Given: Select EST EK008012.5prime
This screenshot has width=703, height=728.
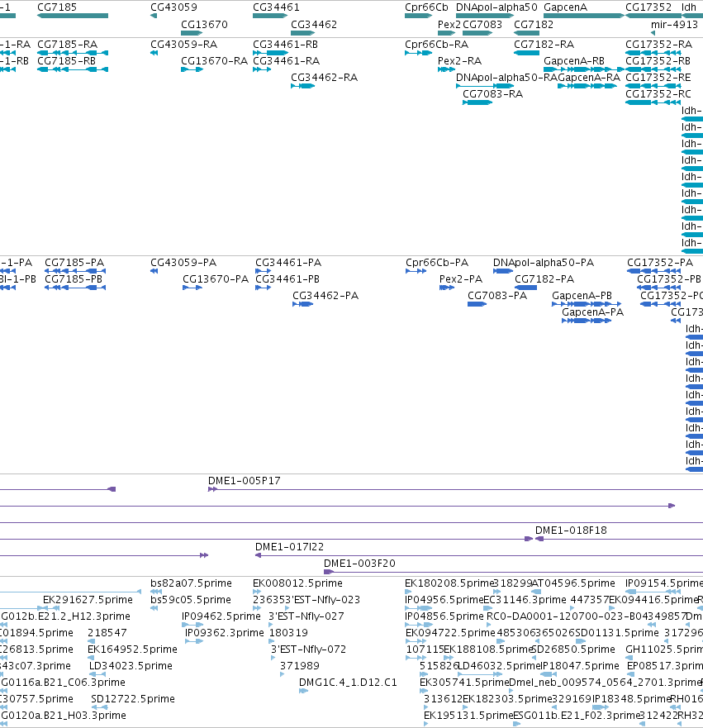Looking at the screenshot, I should pyautogui.click(x=297, y=583).
